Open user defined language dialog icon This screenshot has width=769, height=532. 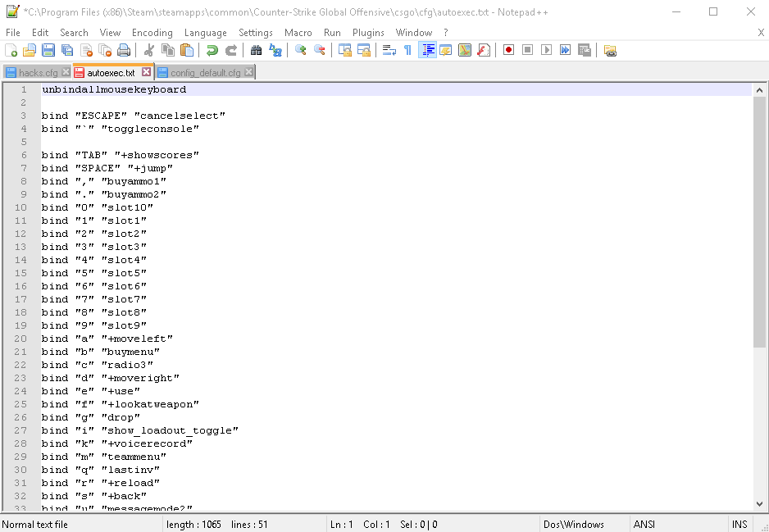pos(446,50)
